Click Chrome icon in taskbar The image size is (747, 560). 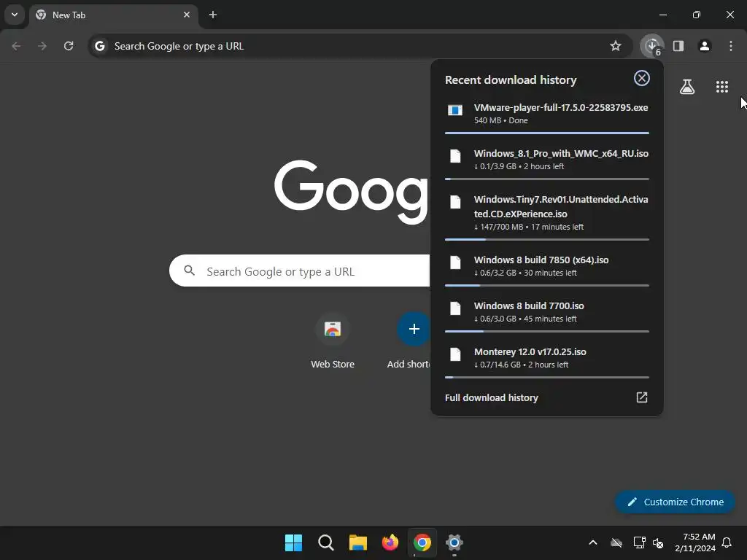pyautogui.click(x=422, y=542)
